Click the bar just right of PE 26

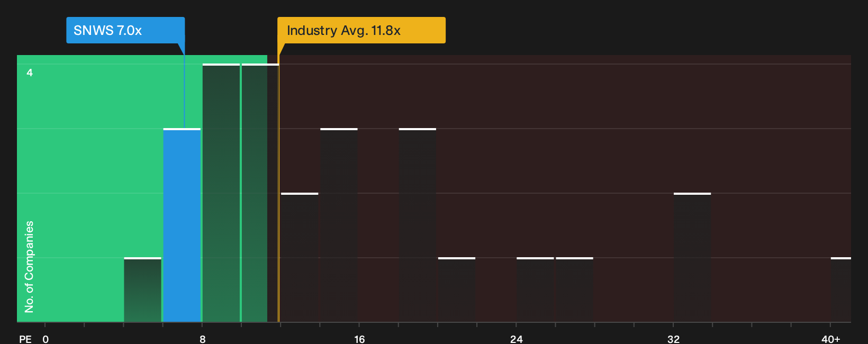click(x=574, y=289)
